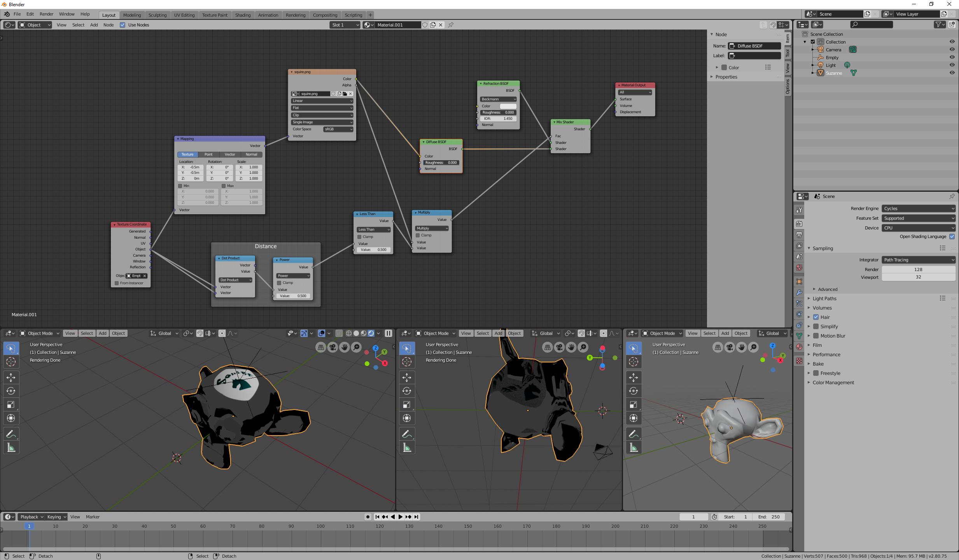Image resolution: width=959 pixels, height=560 pixels.
Task: Expand the Light Paths panel
Action: point(824,298)
